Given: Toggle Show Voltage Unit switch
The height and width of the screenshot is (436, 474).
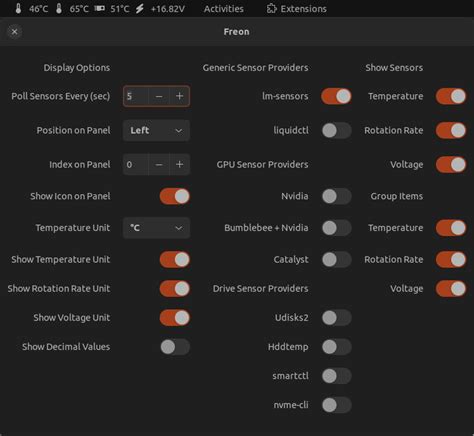Looking at the screenshot, I should (175, 318).
